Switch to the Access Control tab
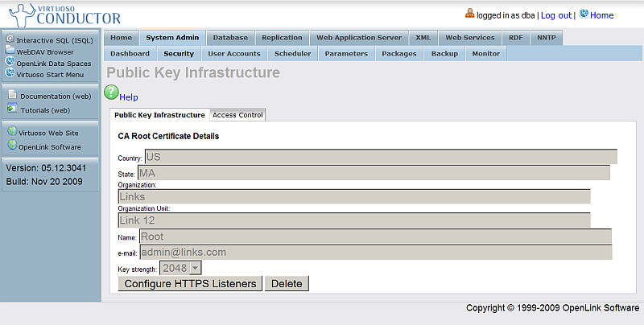 (x=237, y=115)
